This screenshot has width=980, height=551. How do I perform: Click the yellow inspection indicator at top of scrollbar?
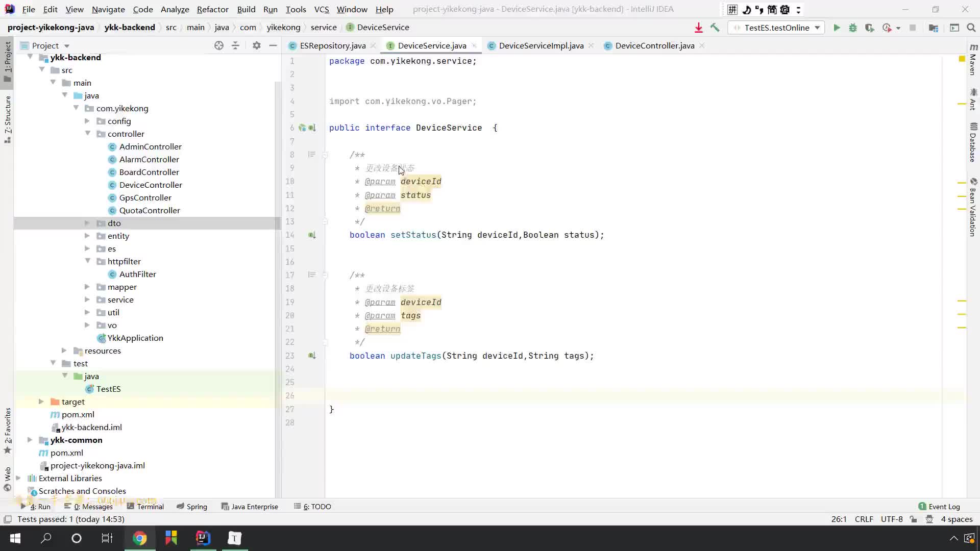point(962,59)
